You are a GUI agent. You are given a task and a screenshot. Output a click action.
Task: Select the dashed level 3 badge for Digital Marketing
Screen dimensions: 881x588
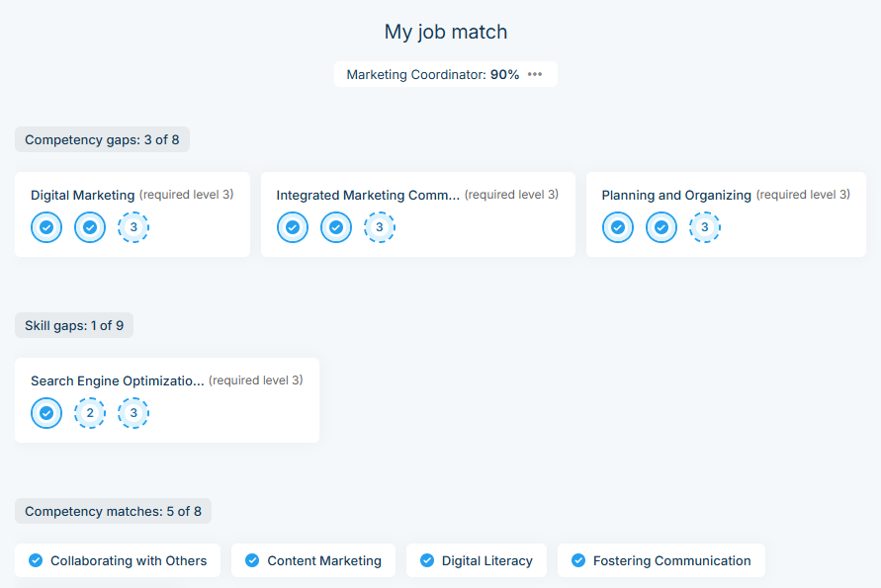pos(133,227)
